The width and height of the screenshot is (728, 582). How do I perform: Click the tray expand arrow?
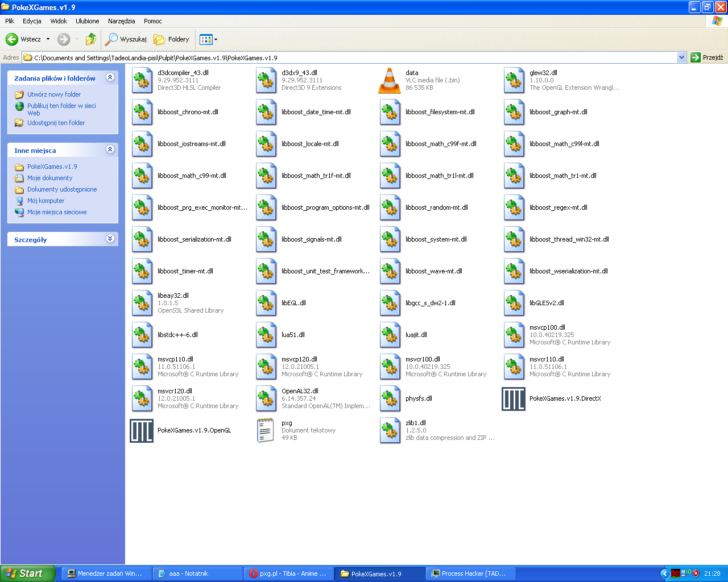(x=664, y=573)
